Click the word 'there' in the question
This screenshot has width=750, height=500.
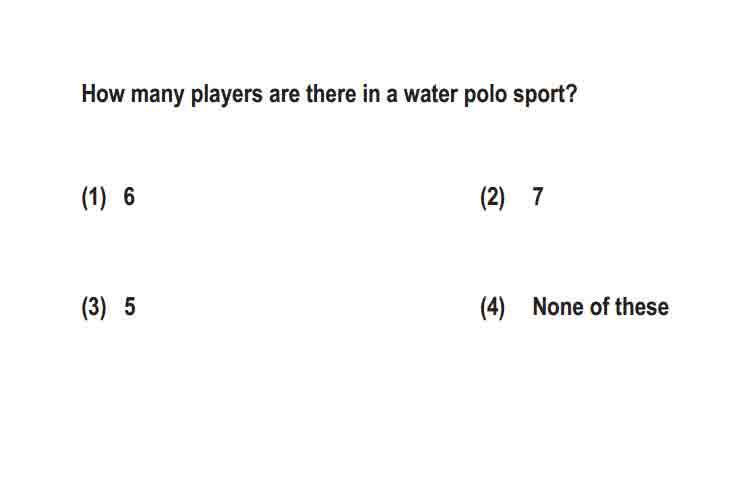click(331, 93)
